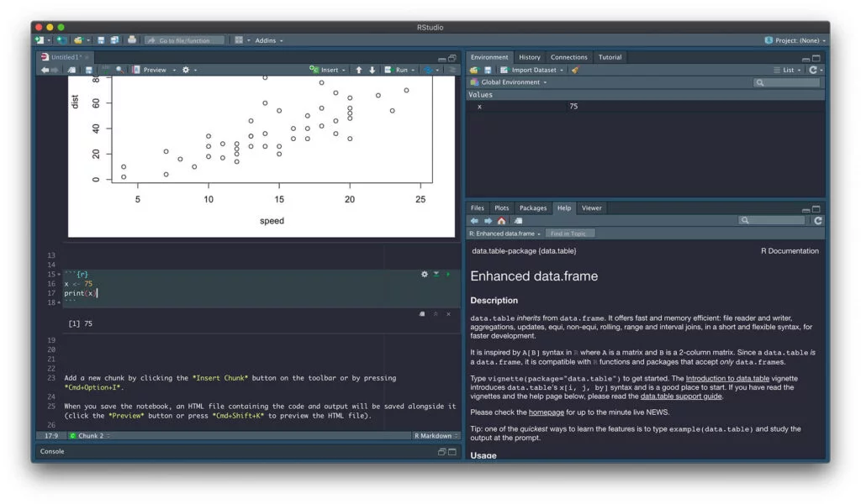Go forward to next source location
This screenshot has height=504, width=861.
click(x=55, y=70)
